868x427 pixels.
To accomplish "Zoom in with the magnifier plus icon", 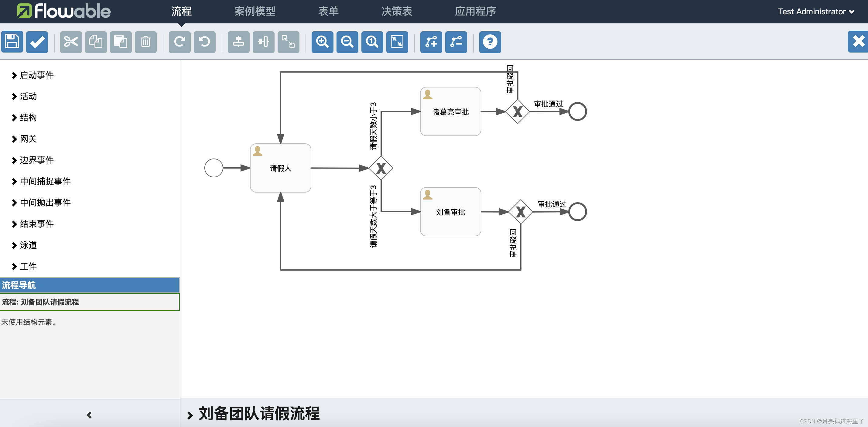I will [x=323, y=42].
